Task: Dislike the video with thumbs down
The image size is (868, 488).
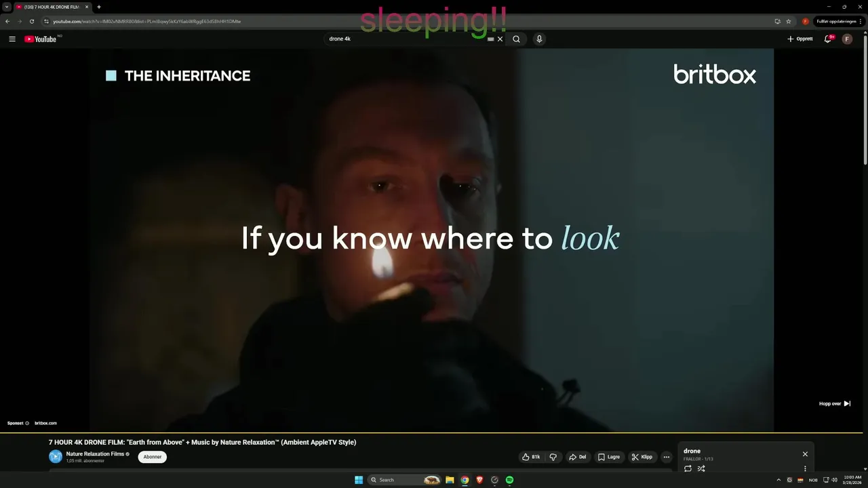Action: coord(553,457)
